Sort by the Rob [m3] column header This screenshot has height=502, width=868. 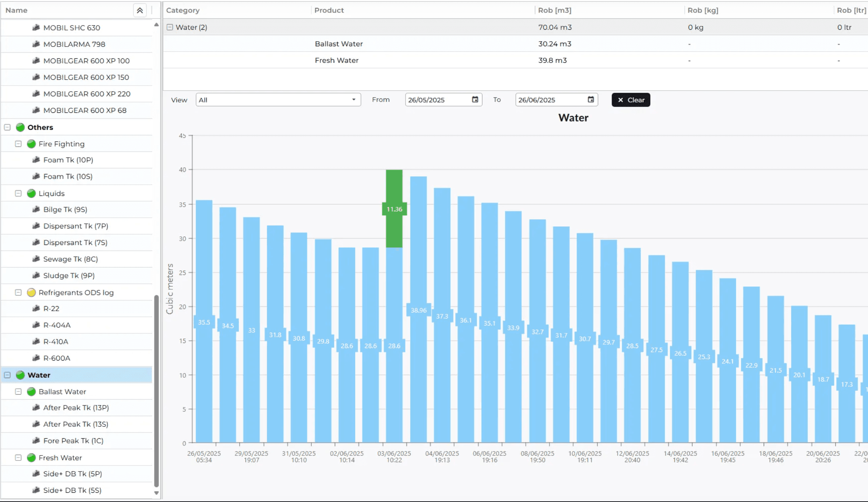(x=554, y=10)
